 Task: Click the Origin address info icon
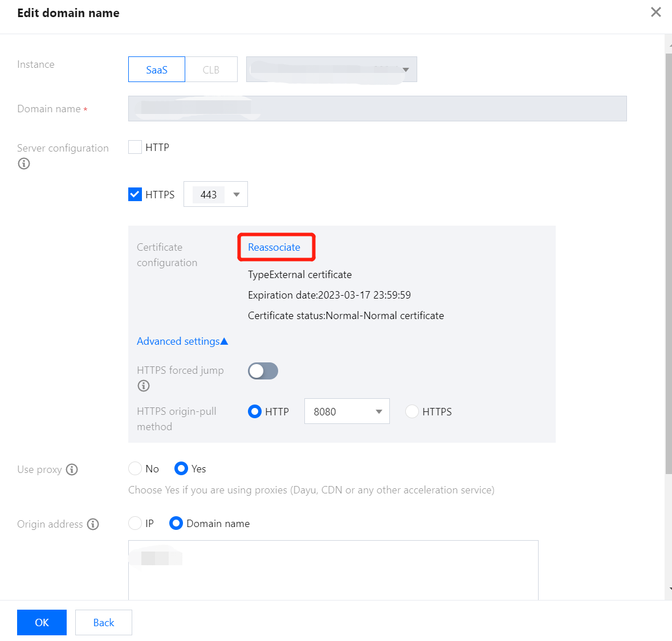[x=93, y=524]
